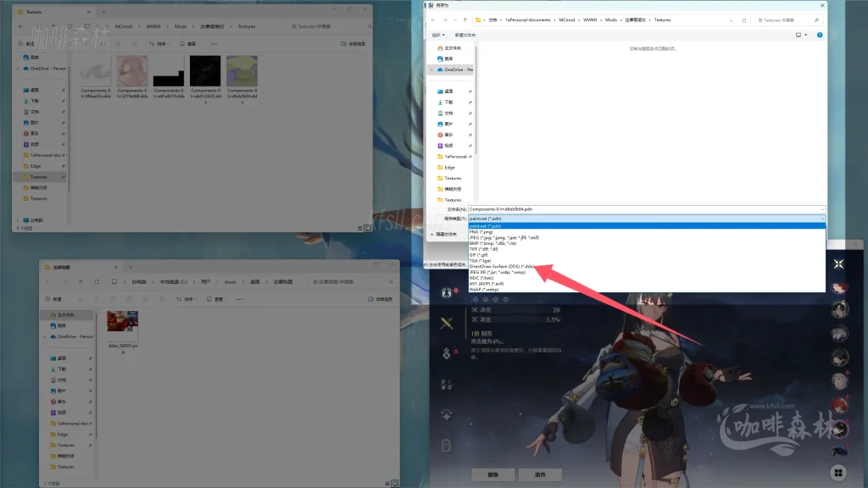This screenshot has width=868, height=488.
Task: Choose PNG (*.png) from the format list
Action: coord(482,232)
